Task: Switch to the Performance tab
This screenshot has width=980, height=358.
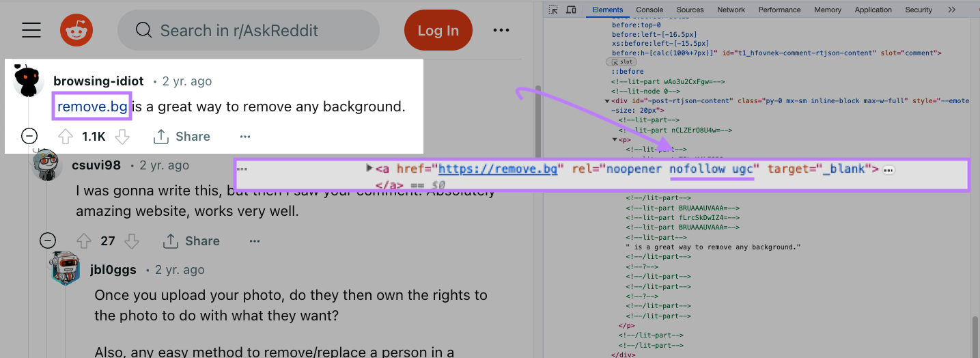Action: click(779, 10)
